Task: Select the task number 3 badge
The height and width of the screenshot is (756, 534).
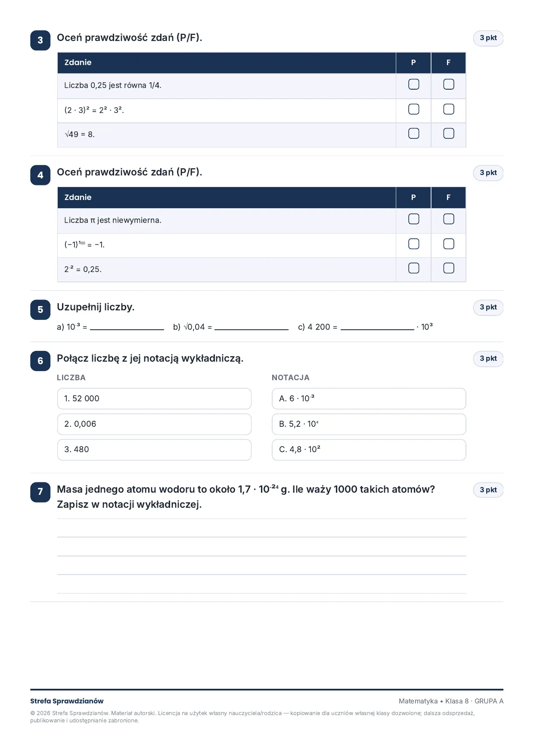Action: click(x=40, y=41)
